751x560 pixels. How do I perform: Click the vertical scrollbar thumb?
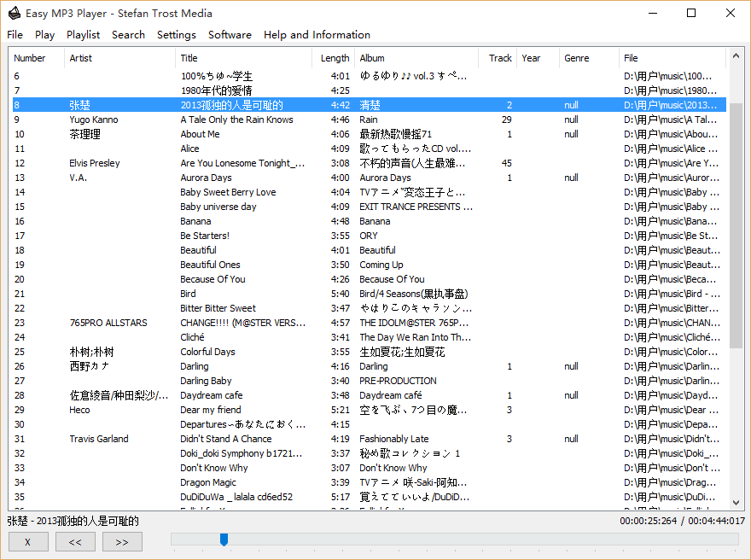click(x=736, y=225)
